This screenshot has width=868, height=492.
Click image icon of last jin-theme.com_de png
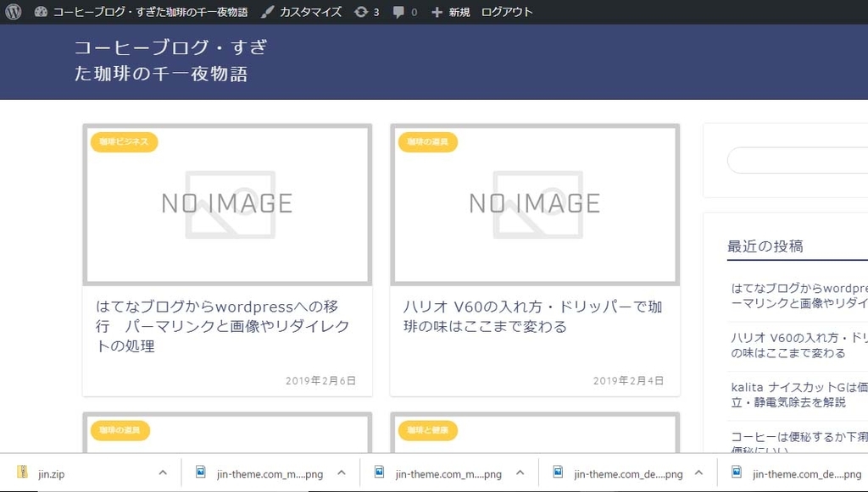coord(737,472)
